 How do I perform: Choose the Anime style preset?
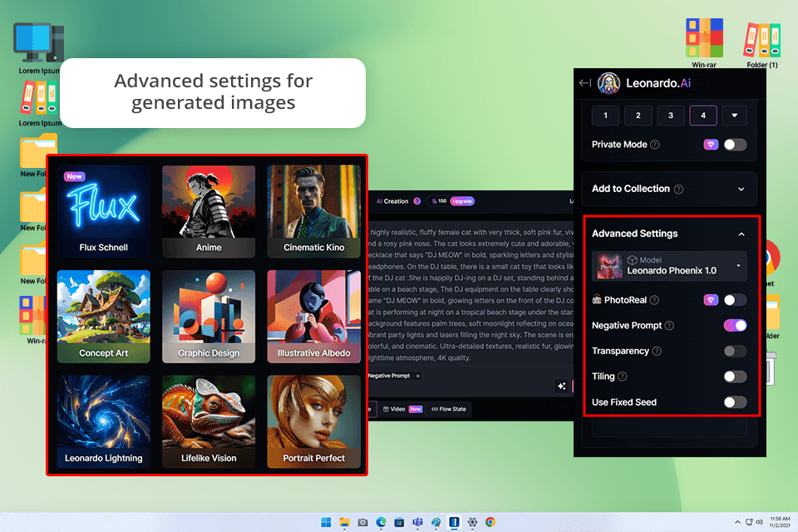(x=209, y=211)
